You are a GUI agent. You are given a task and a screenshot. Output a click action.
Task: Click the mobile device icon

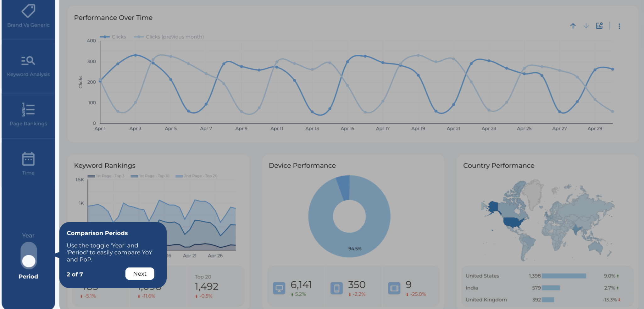(336, 288)
